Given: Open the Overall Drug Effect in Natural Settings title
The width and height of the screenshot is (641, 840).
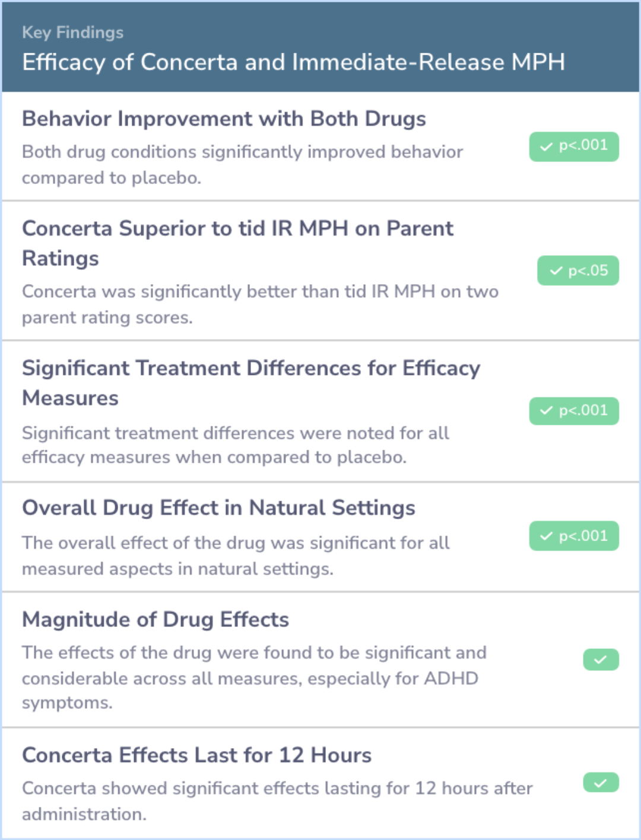Looking at the screenshot, I should (x=218, y=508).
